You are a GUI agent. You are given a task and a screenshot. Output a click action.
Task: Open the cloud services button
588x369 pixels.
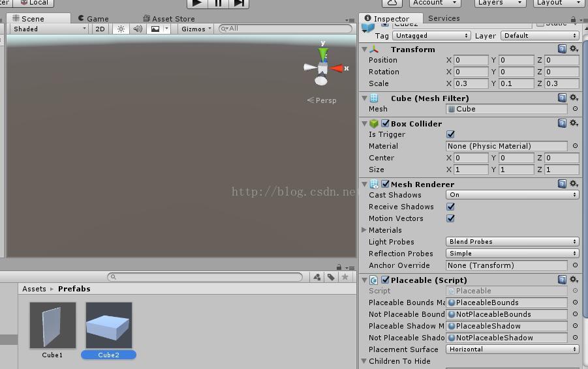[392, 3]
